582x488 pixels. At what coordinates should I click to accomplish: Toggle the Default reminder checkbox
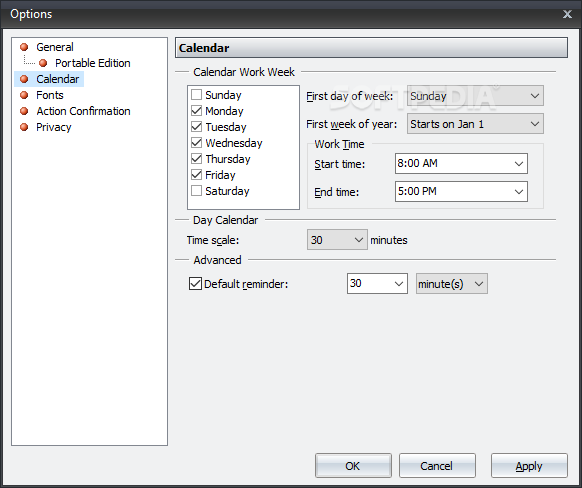(x=195, y=284)
